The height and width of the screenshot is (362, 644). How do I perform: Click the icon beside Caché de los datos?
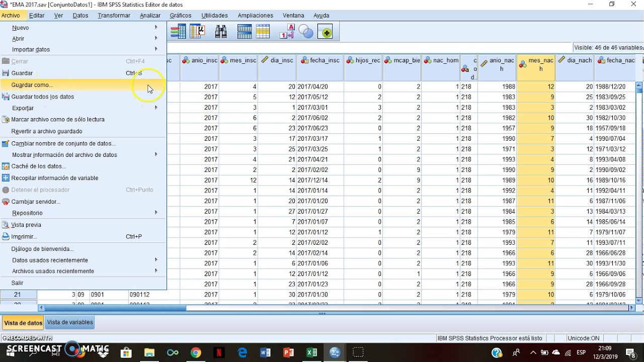tap(6, 166)
